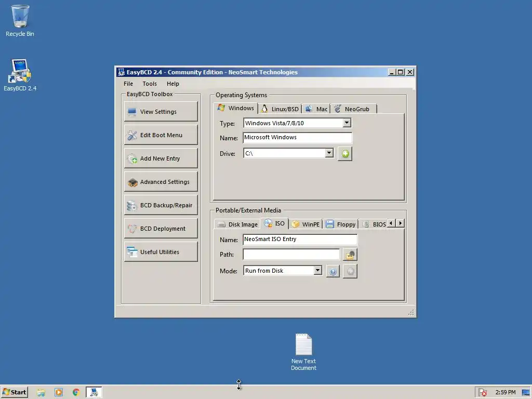The width and height of the screenshot is (532, 399).
Task: Switch to the Disk Image tab
Action: pos(237,224)
